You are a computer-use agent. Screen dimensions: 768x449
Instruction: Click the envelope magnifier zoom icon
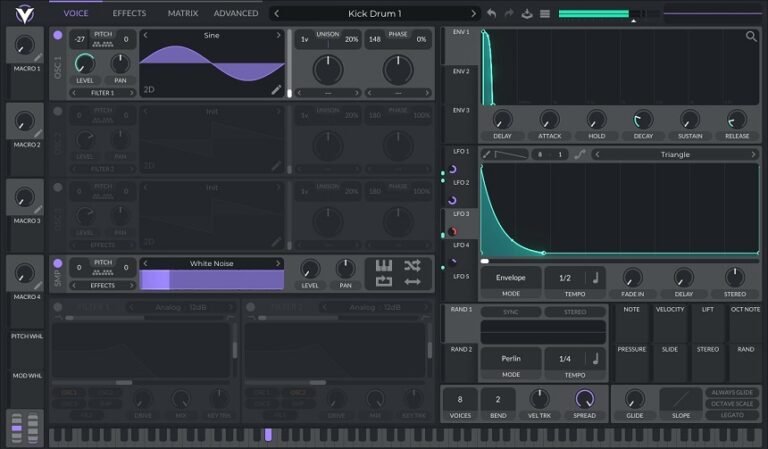[751, 36]
